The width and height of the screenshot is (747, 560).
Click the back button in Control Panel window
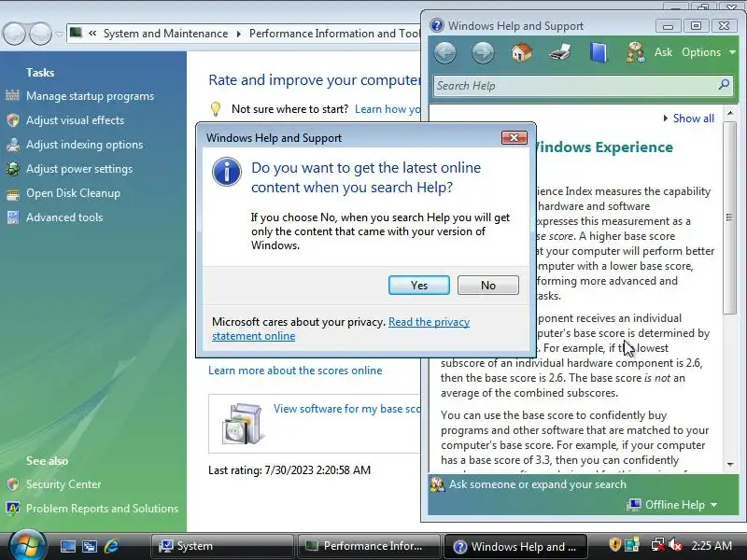tap(14, 34)
